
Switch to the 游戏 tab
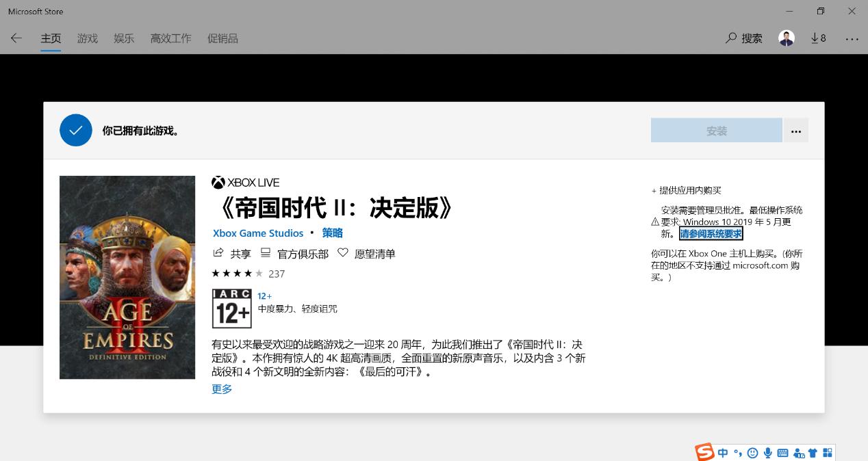pyautogui.click(x=87, y=38)
